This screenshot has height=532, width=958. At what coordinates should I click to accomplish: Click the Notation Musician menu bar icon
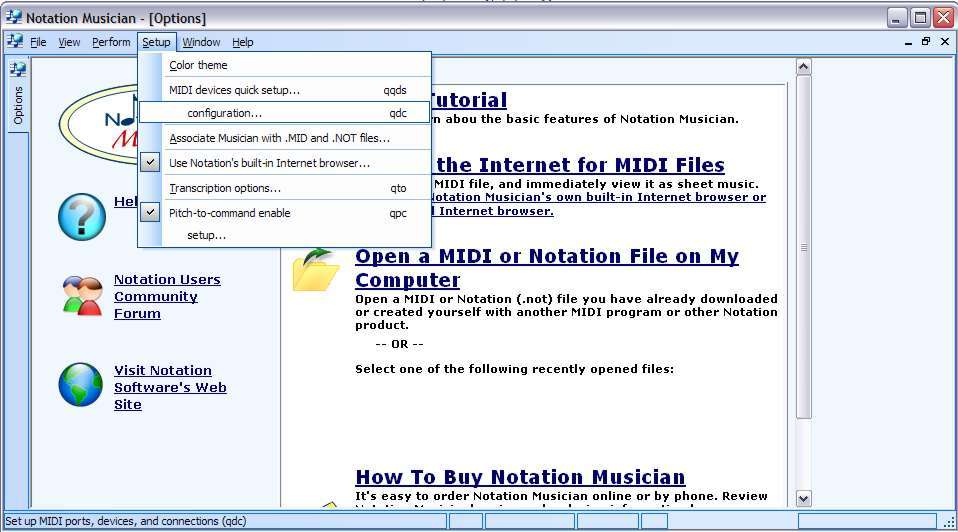(x=15, y=42)
